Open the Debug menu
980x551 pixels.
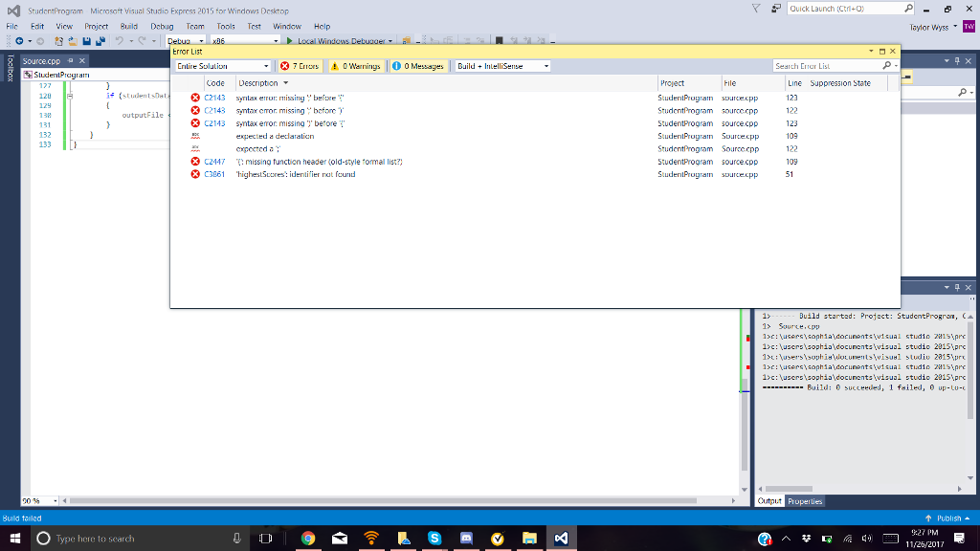[x=162, y=26]
